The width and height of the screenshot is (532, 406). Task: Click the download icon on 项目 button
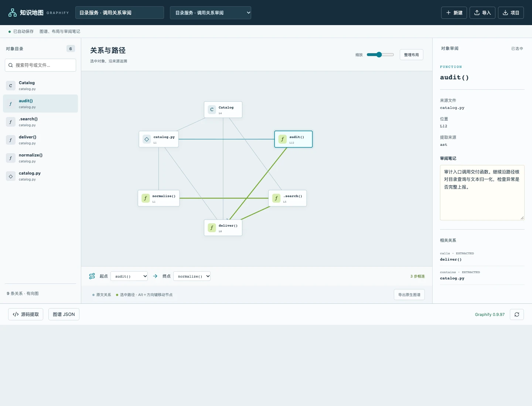(x=505, y=13)
